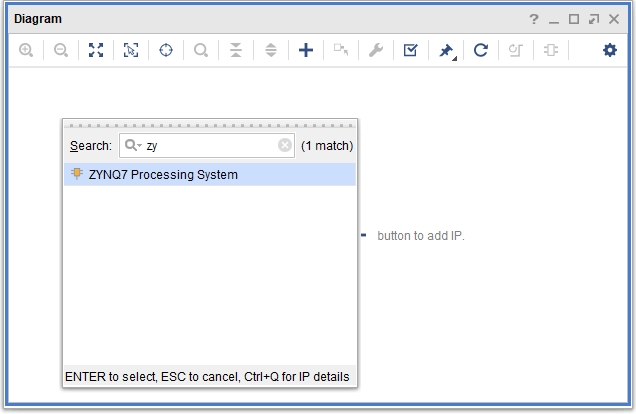636x414 pixels.
Task: Click the Diagram help question mark
Action: tap(534, 19)
